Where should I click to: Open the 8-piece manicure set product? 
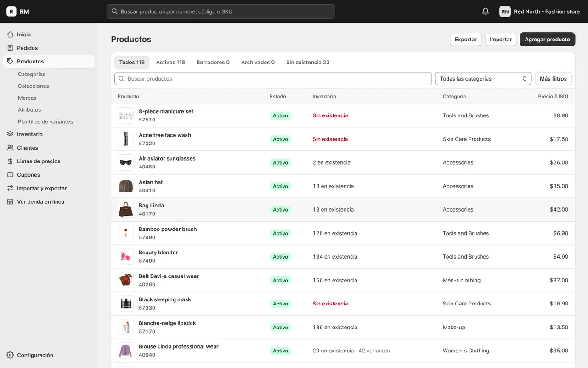tap(166, 111)
